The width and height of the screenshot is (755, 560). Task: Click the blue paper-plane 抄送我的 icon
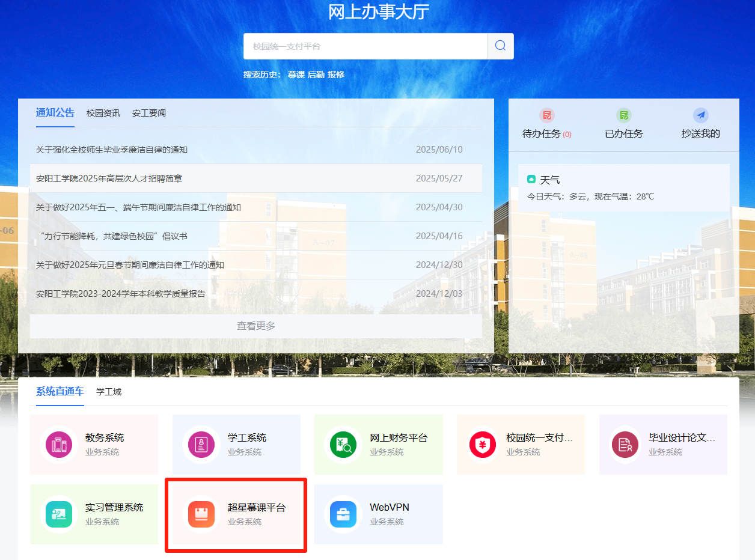tap(701, 115)
